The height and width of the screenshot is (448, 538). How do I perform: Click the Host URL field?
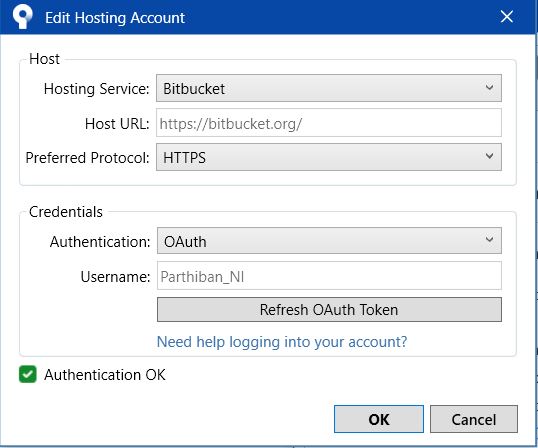click(x=329, y=123)
